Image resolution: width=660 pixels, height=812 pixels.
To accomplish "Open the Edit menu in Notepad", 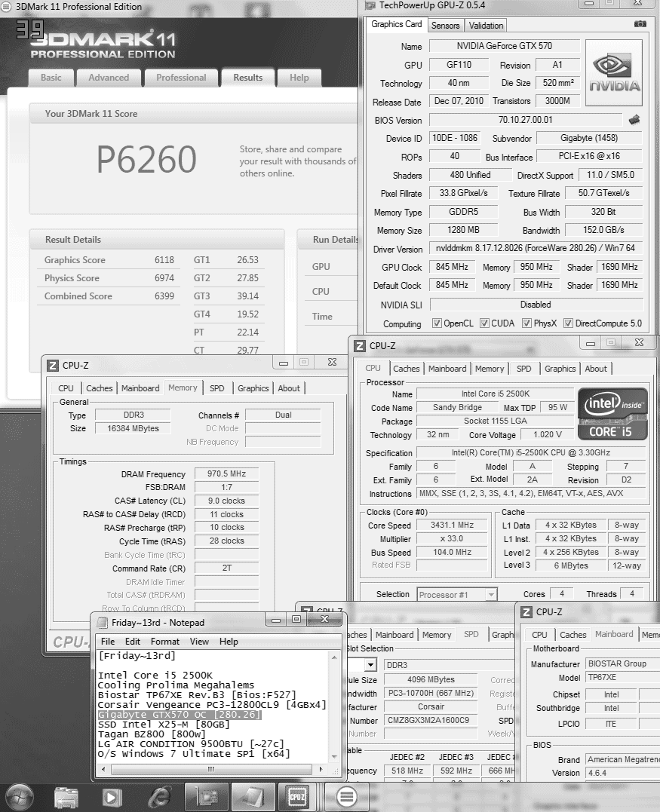I will pos(133,642).
